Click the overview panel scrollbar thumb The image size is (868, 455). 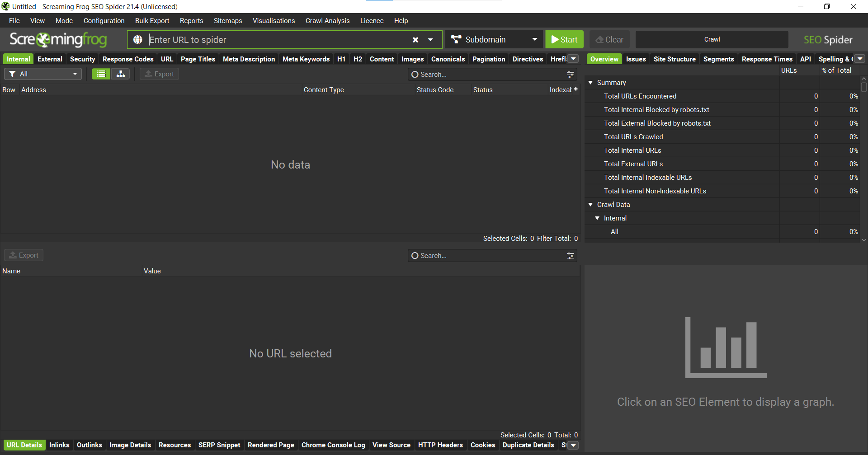click(x=863, y=87)
